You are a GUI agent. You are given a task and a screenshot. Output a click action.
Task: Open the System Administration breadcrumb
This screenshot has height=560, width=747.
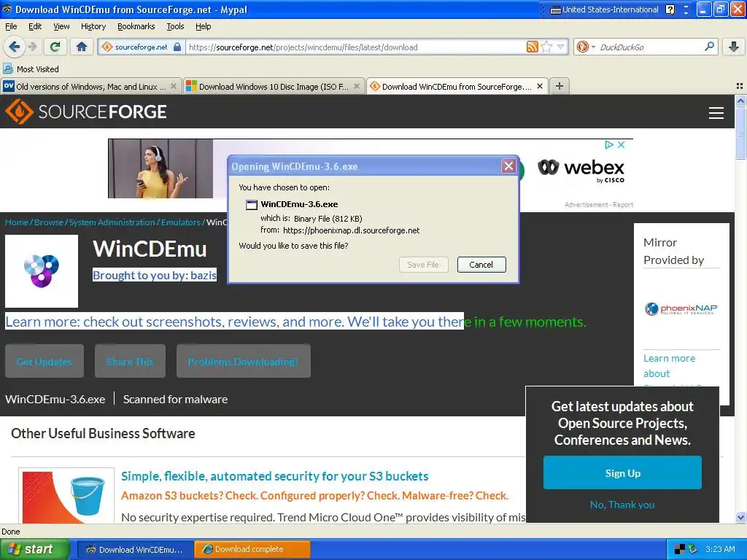112,222
